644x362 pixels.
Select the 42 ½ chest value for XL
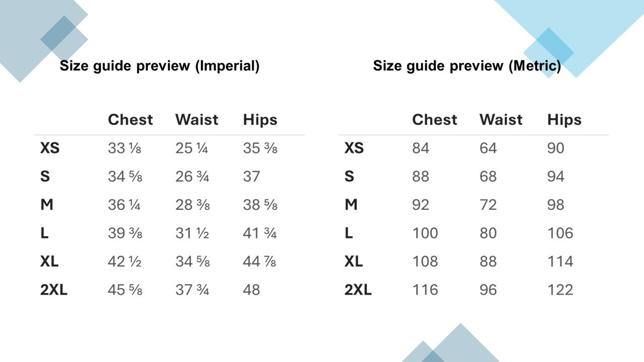125,261
